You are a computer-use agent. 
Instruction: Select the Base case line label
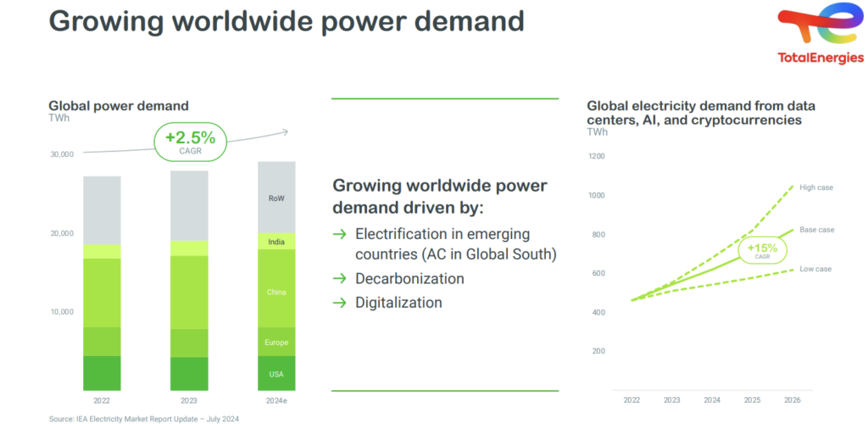[x=816, y=230]
